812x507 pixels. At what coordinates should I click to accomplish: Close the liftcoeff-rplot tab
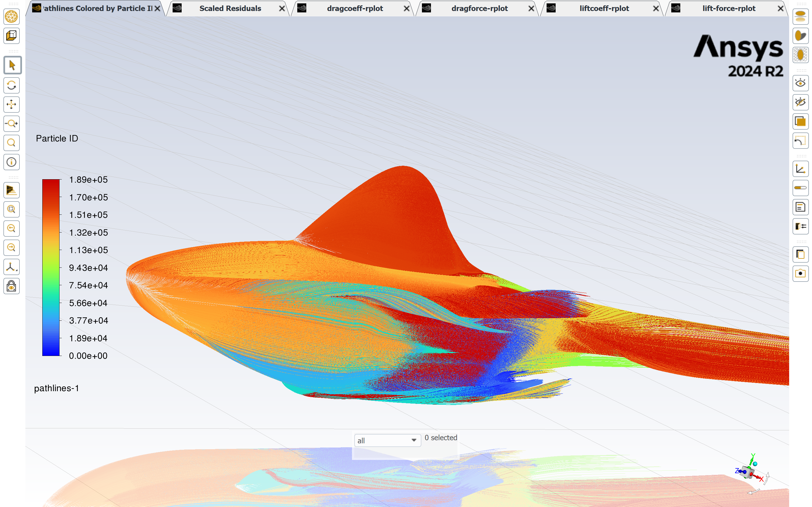656,8
